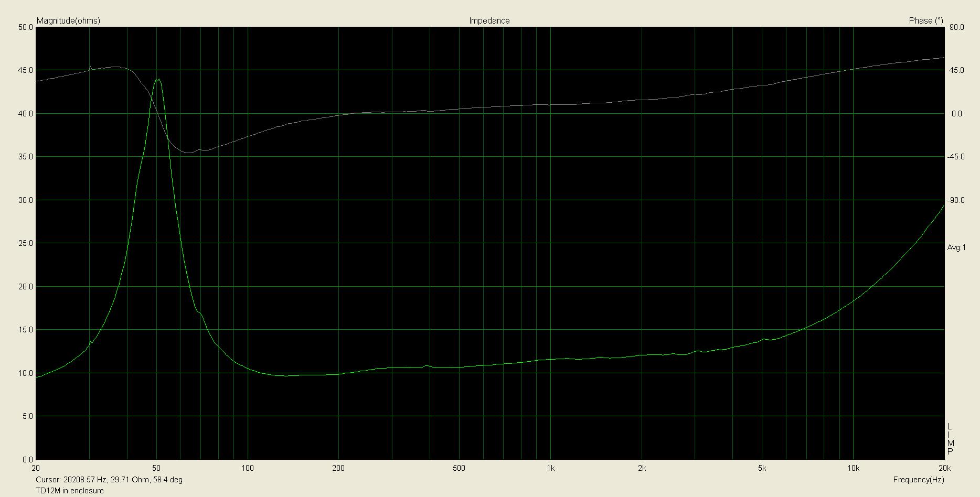Click the phase axis value "-90.0"
Image resolution: width=980 pixels, height=497 pixels.
coord(956,200)
